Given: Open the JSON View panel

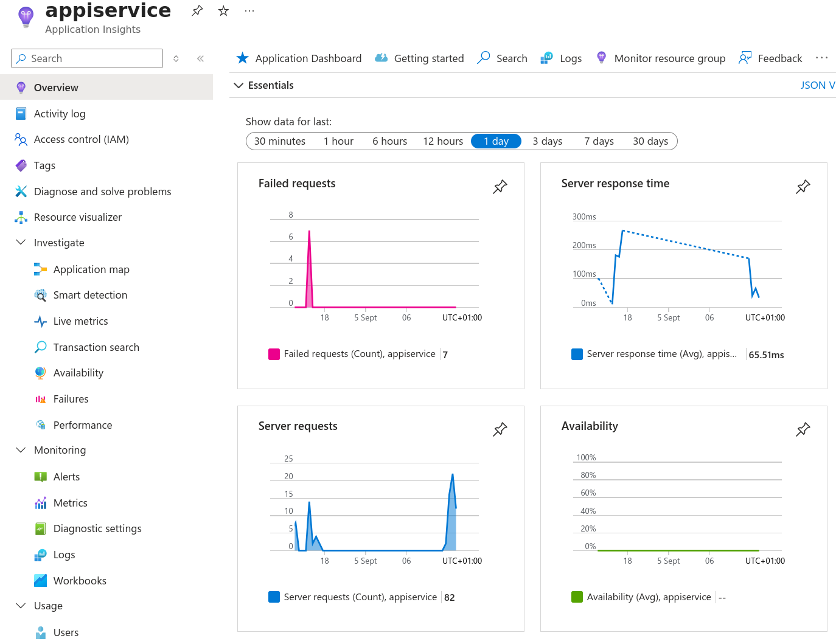Looking at the screenshot, I should pos(817,85).
